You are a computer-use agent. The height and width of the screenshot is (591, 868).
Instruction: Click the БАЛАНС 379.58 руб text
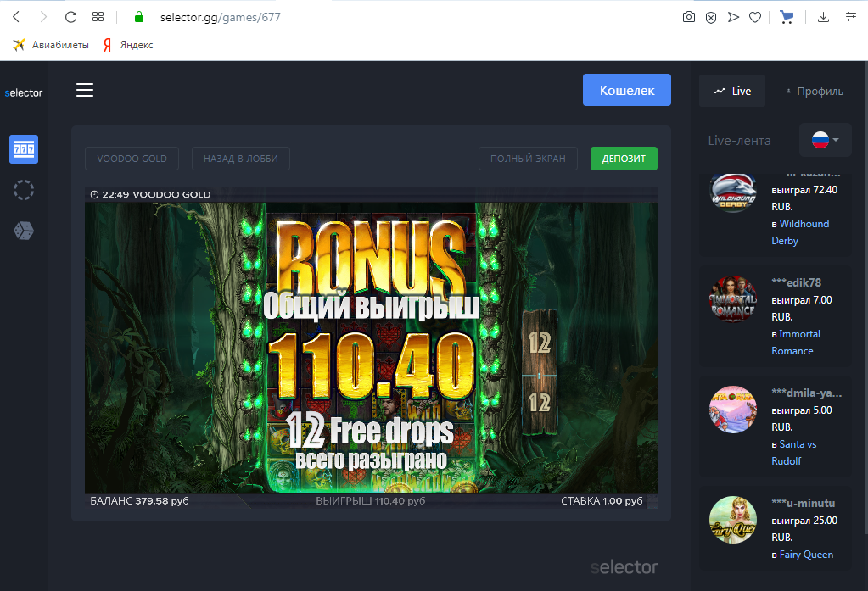(x=139, y=501)
